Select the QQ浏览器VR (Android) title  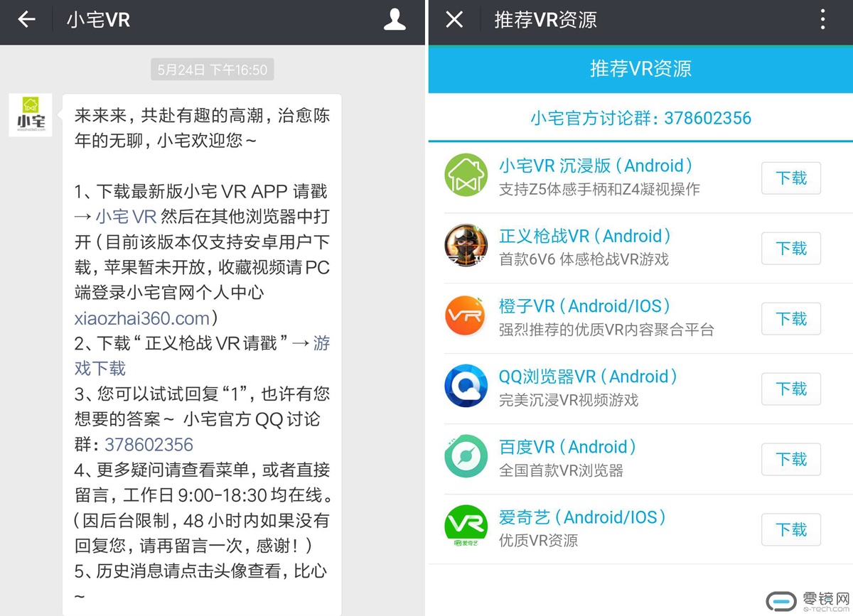(x=588, y=377)
